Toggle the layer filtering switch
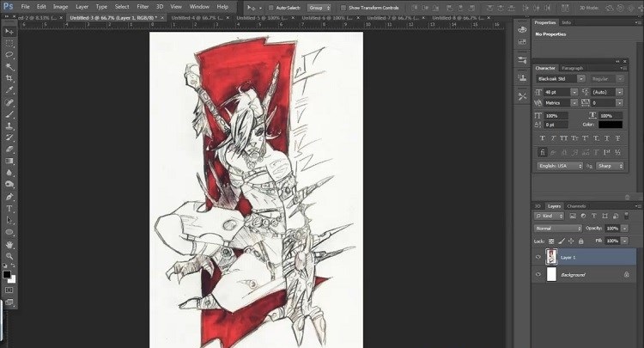 [626, 216]
